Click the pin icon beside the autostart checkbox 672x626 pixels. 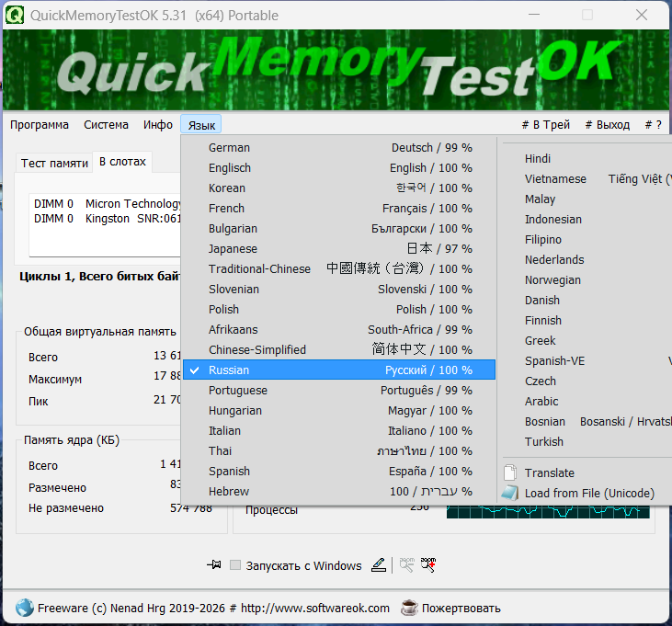point(214,565)
